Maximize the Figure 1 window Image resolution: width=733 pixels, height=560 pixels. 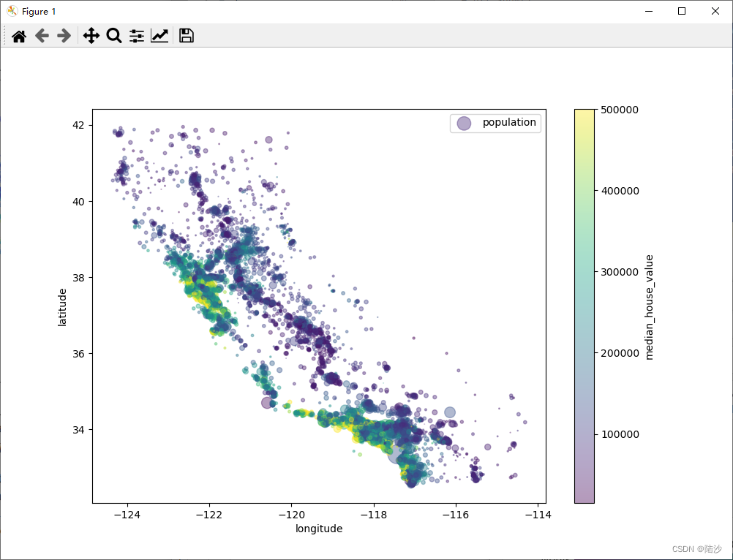tap(682, 11)
